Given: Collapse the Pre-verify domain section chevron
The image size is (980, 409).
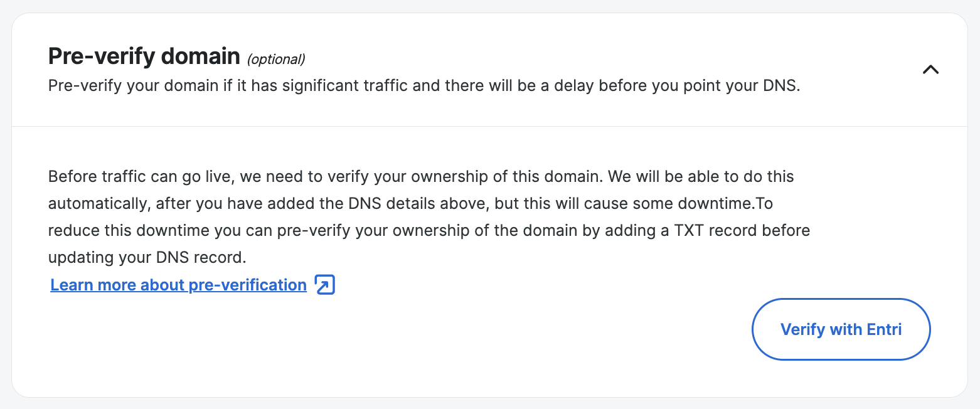Looking at the screenshot, I should pos(930,70).
